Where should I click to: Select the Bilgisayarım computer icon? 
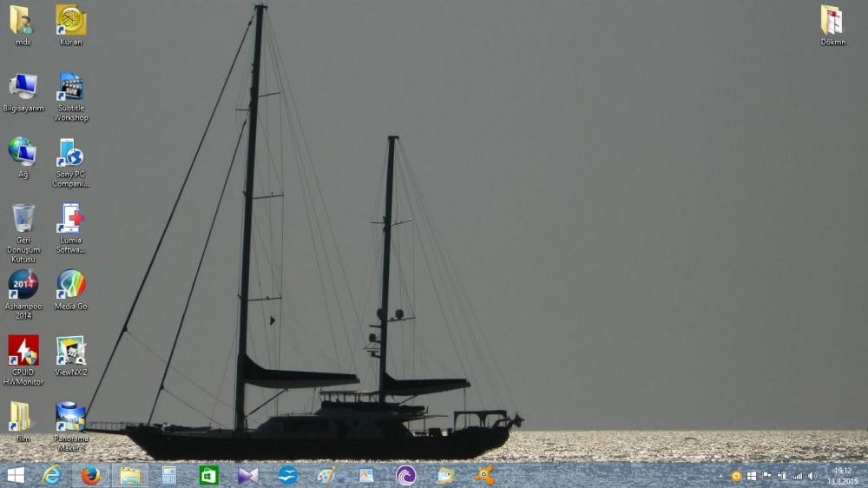point(23,88)
